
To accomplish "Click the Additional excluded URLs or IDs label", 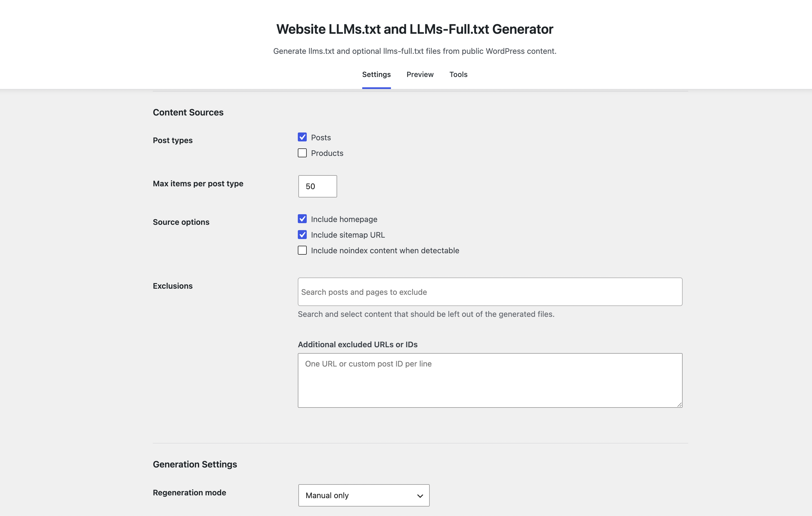I will pyautogui.click(x=357, y=344).
